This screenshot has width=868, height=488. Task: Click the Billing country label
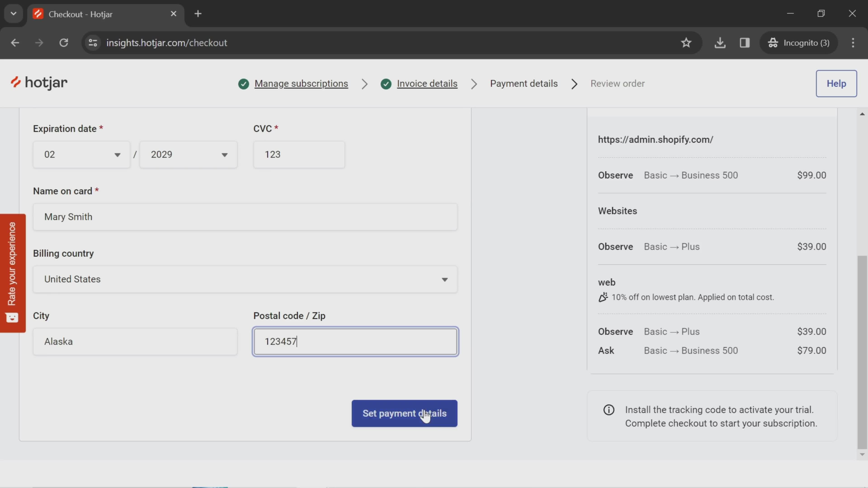pos(63,253)
